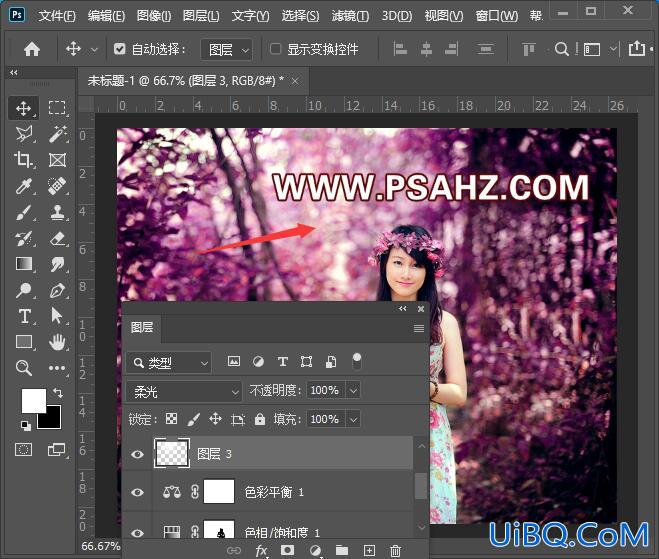Go to the Home screen
The height and width of the screenshot is (559, 659).
click(x=32, y=49)
